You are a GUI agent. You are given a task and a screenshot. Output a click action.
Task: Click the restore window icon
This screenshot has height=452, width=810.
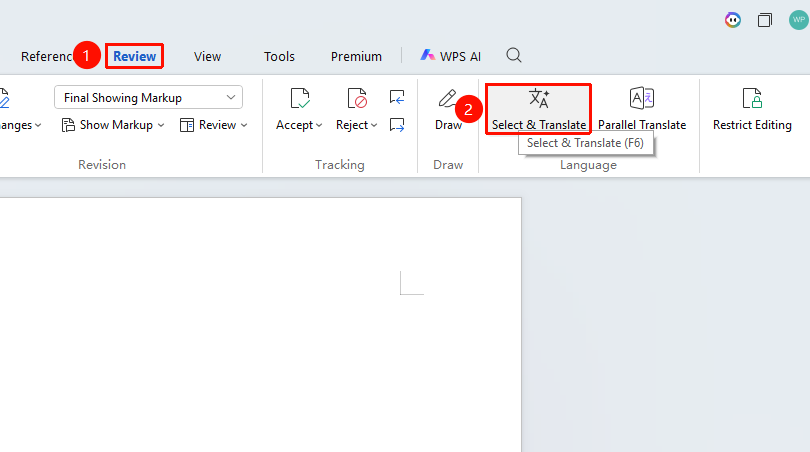click(765, 20)
